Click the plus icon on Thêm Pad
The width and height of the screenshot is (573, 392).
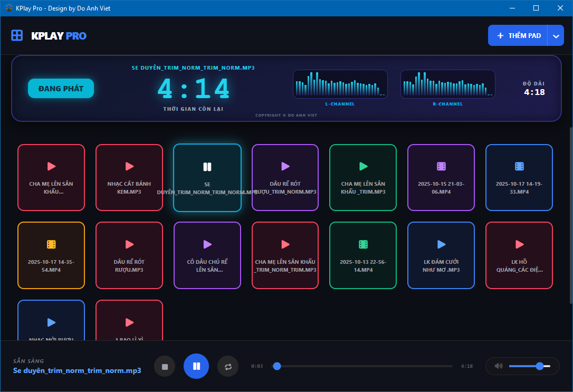501,35
